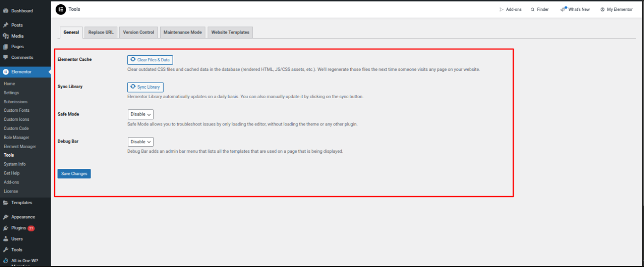Screen dimensions: 644x267
Task: Click the What's New megaphone icon
Action: click(563, 9)
